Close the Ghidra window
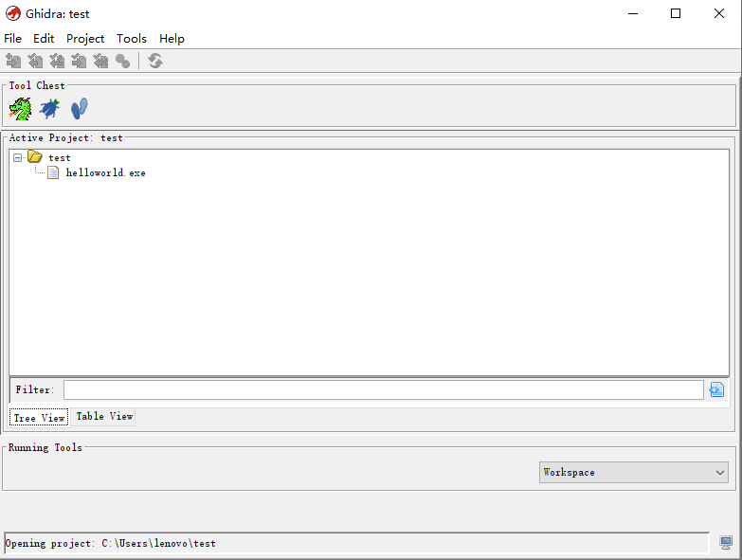 pos(719,13)
